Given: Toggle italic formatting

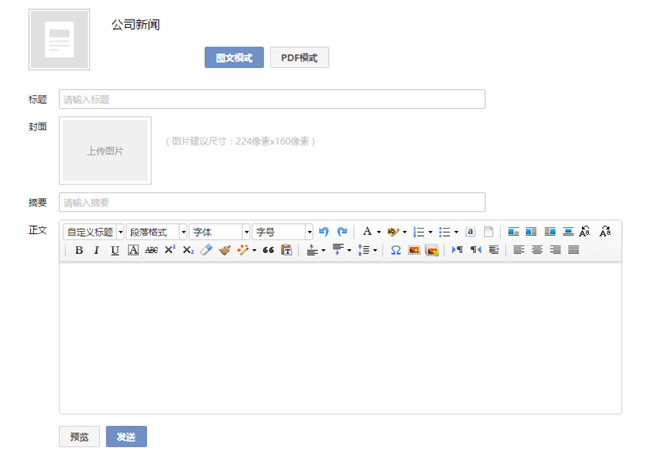Looking at the screenshot, I should (x=97, y=250).
